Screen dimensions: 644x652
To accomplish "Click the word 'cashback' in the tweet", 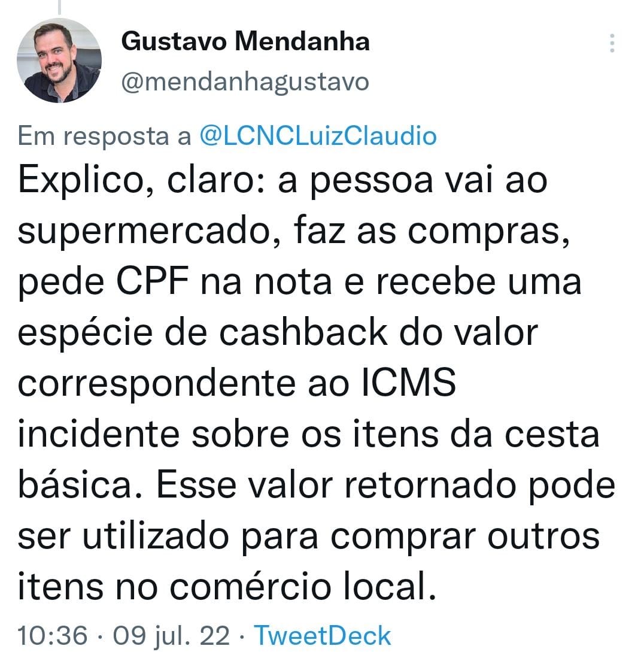I will pos(303,332).
